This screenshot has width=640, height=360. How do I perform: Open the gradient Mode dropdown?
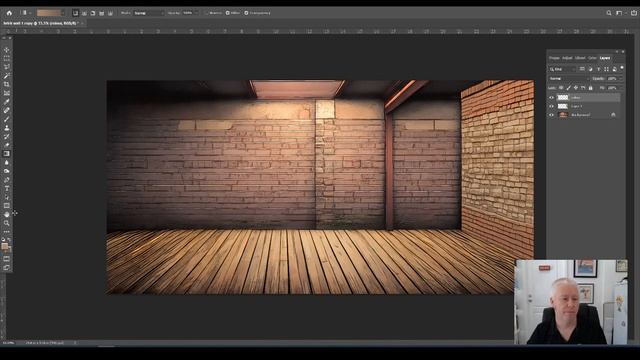click(149, 13)
